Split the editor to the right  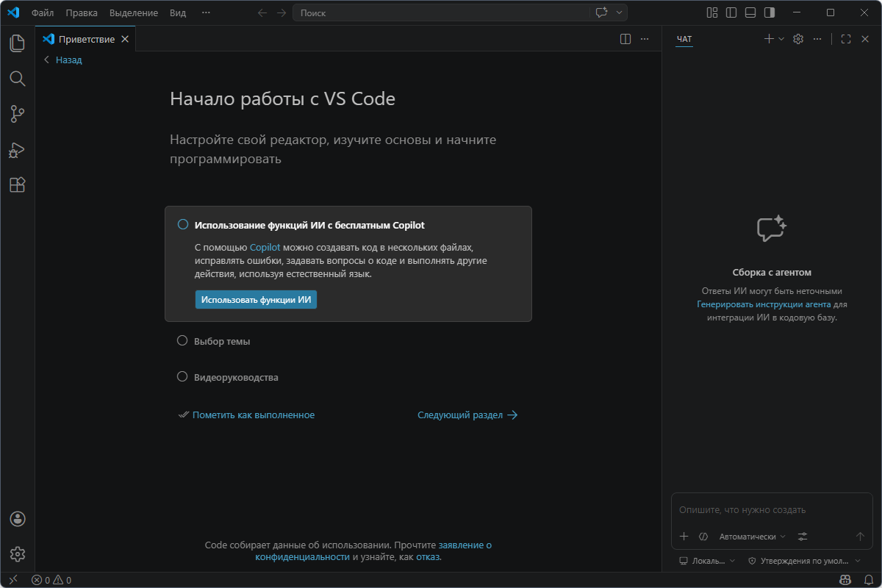[x=625, y=39]
